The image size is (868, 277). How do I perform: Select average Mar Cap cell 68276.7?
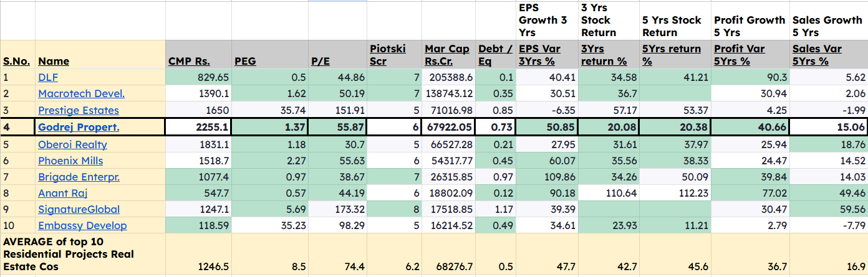pos(448,254)
